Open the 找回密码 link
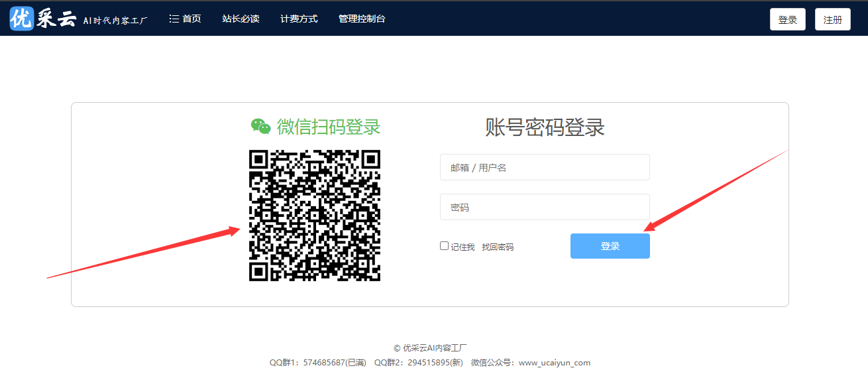Image resolution: width=868 pixels, height=382 pixels. pyautogui.click(x=497, y=247)
